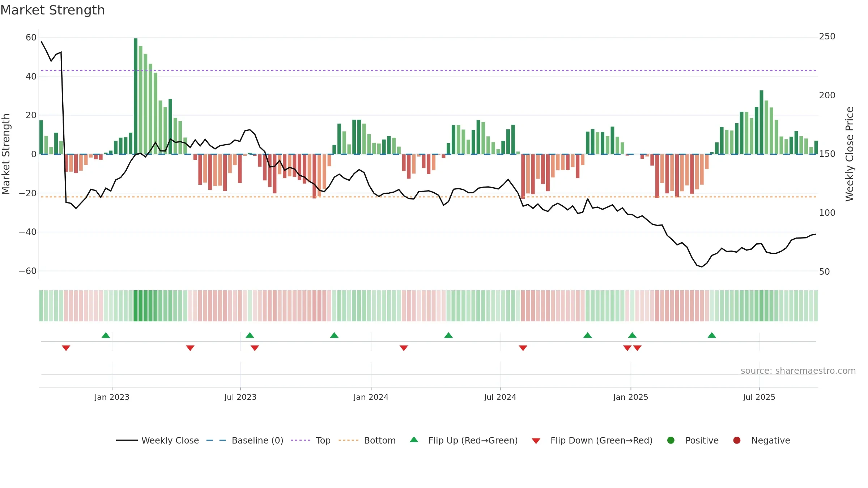Click green flip-up triangle around November 2024
Image resolution: width=868 pixels, height=488 pixels.
coord(587,335)
